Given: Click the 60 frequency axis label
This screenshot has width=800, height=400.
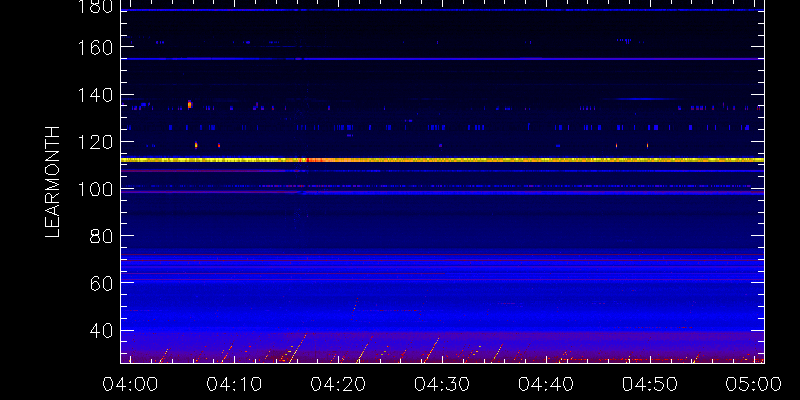Looking at the screenshot, I should [101, 283].
